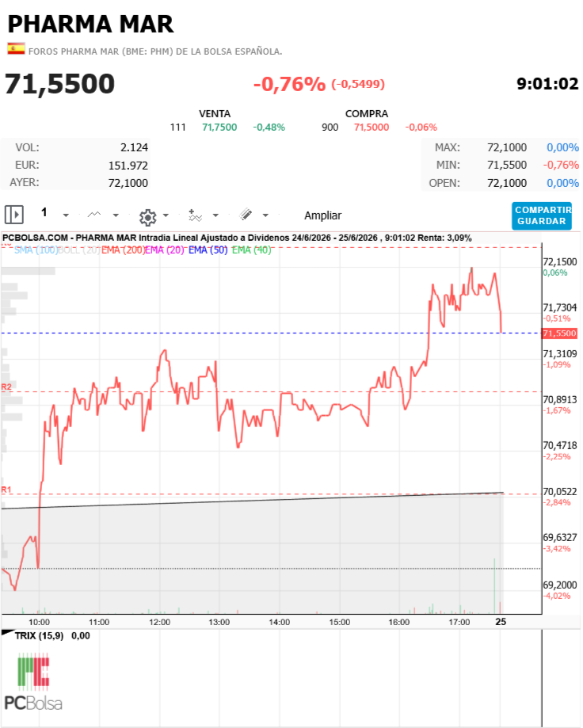Screen dimensions: 583x728
Task: Toggle the EMA (200) indicator label
Action: 123,250
